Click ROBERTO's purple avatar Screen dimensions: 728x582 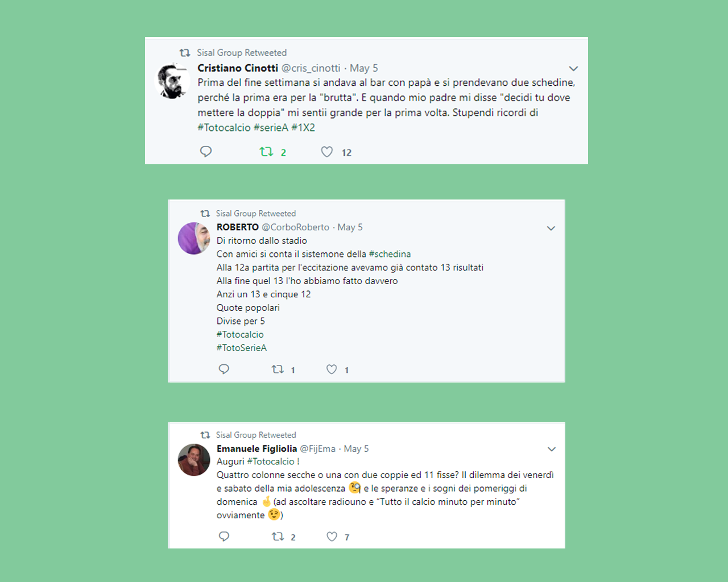194,238
